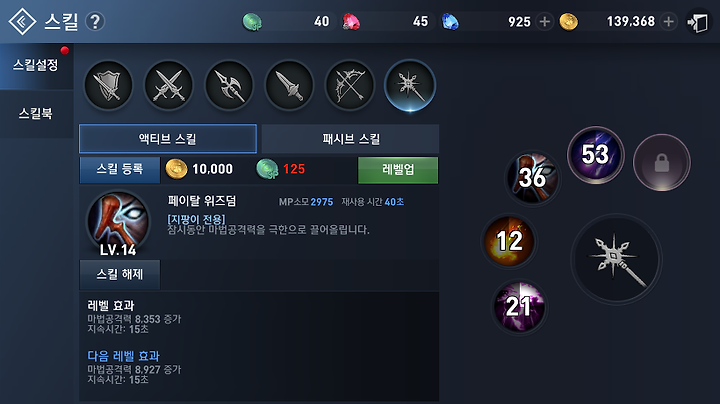Screen dimensions: 720x404
Task: Tap the exit door icon
Action: point(698,22)
